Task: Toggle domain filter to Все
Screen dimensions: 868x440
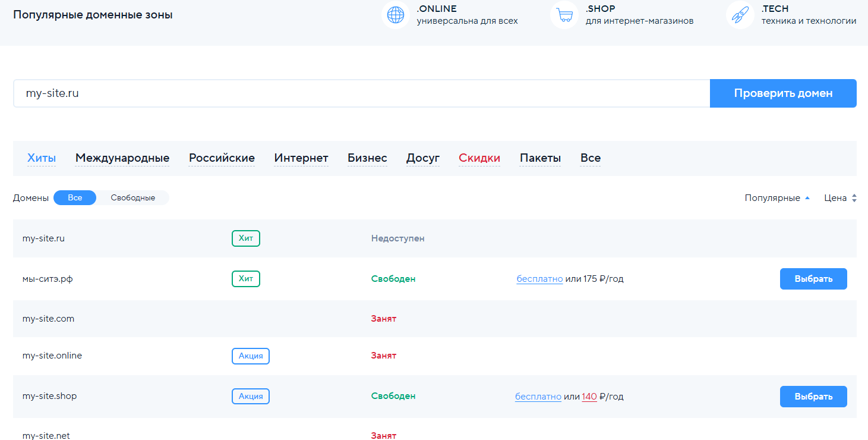Action: [x=75, y=198]
